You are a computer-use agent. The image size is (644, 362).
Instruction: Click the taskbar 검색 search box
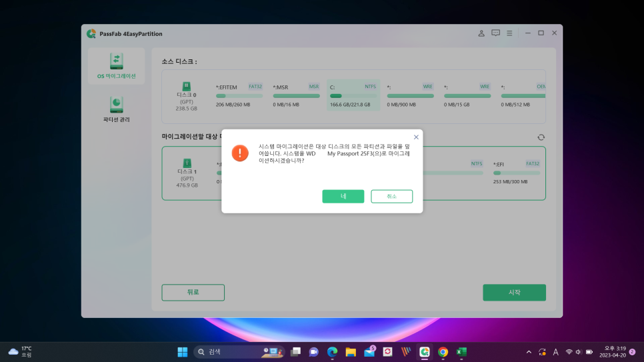(x=239, y=352)
